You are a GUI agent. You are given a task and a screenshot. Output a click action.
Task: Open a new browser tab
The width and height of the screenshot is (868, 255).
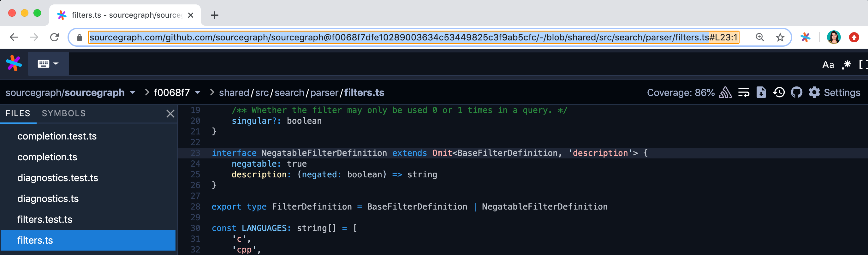coord(214,15)
